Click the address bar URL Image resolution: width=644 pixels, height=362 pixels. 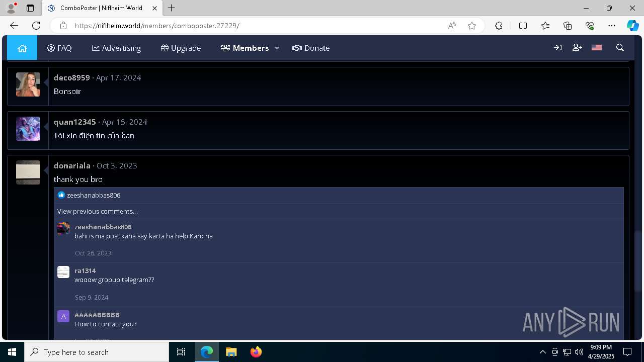coord(157,26)
